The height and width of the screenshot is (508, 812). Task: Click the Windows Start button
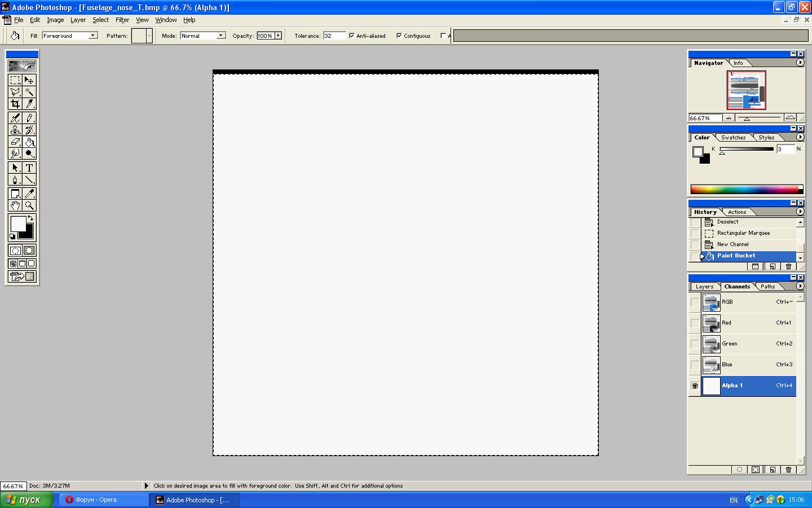[27, 500]
